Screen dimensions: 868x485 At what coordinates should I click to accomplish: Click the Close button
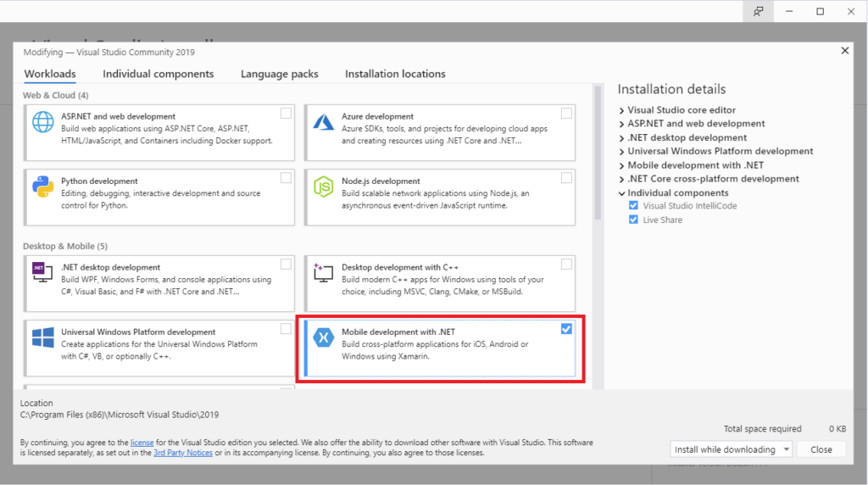[821, 449]
